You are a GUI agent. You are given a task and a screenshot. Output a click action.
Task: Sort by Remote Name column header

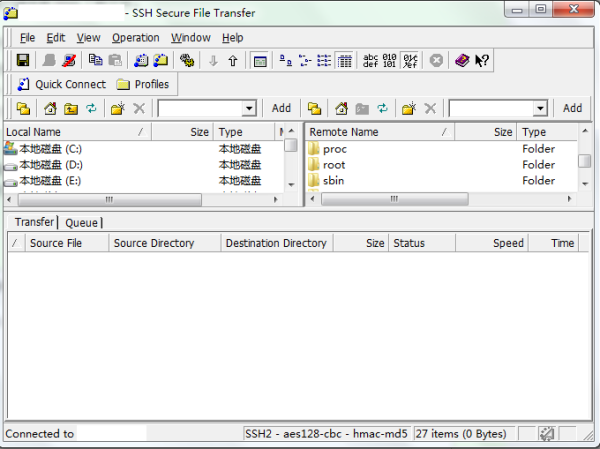pos(380,132)
